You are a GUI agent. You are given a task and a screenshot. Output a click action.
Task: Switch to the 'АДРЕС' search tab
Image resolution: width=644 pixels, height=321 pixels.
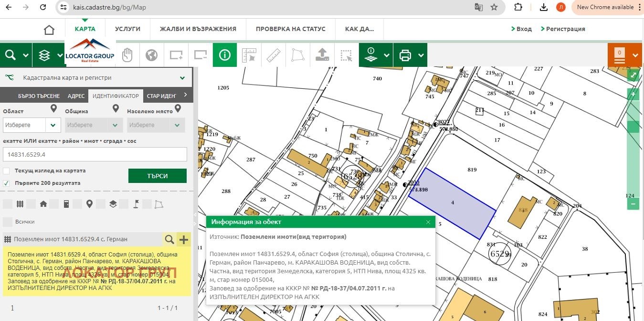pos(76,96)
